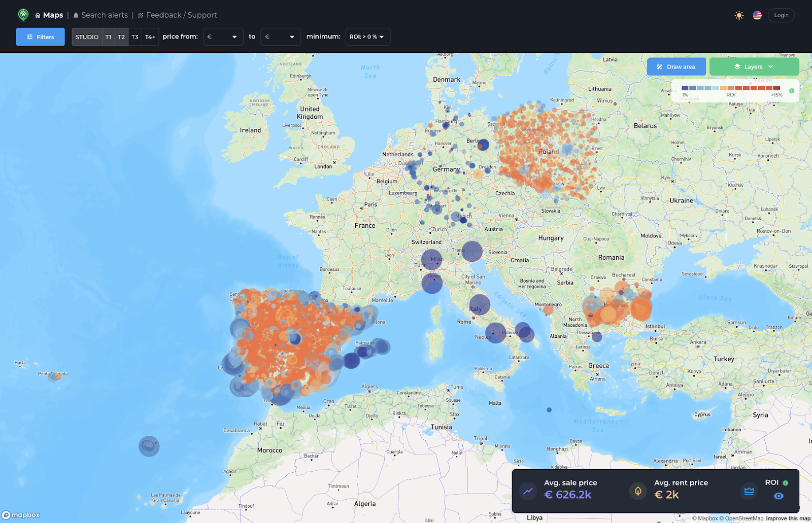Click the blue cluster over central Italy

480,304
